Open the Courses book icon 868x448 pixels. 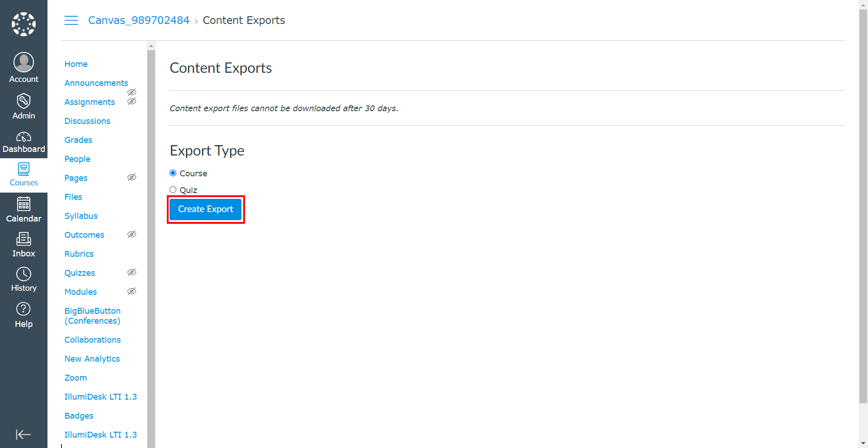(24, 170)
